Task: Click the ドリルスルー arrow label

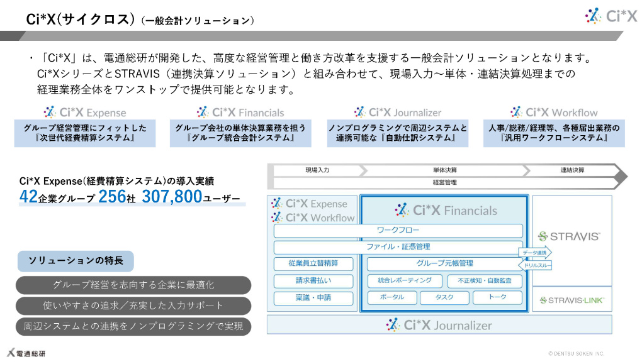Action: point(536,265)
